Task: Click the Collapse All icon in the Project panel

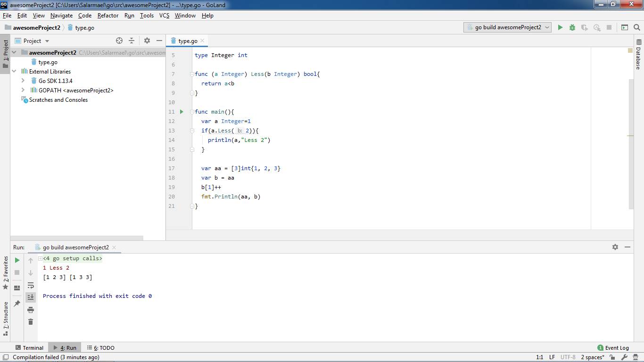Action: click(132, 41)
